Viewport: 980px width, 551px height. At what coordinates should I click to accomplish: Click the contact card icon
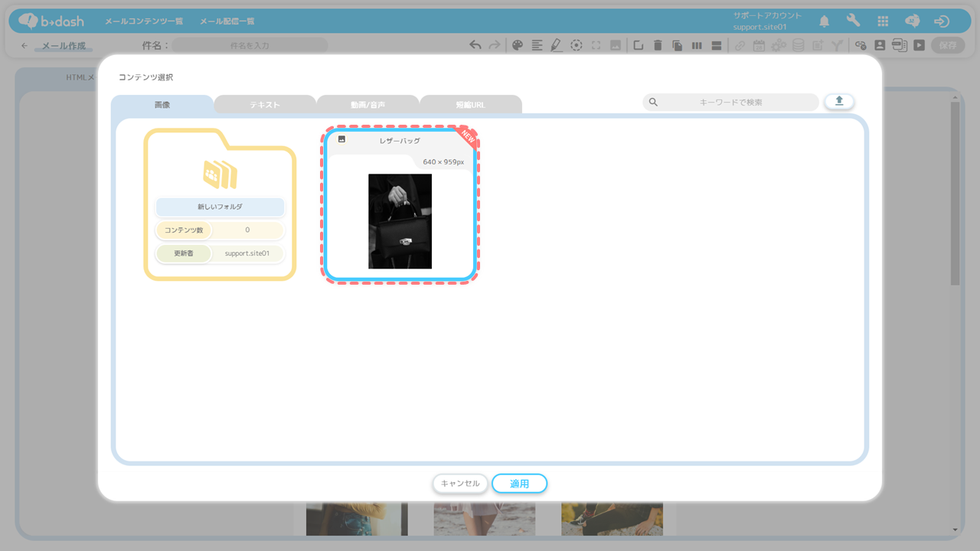[880, 45]
